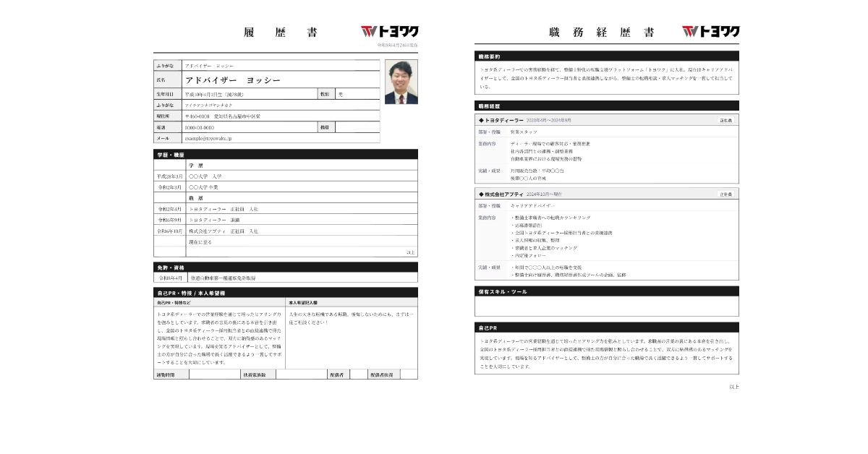Click the applicant's profile photo
Screen dimensions: 868x454
click(402, 85)
